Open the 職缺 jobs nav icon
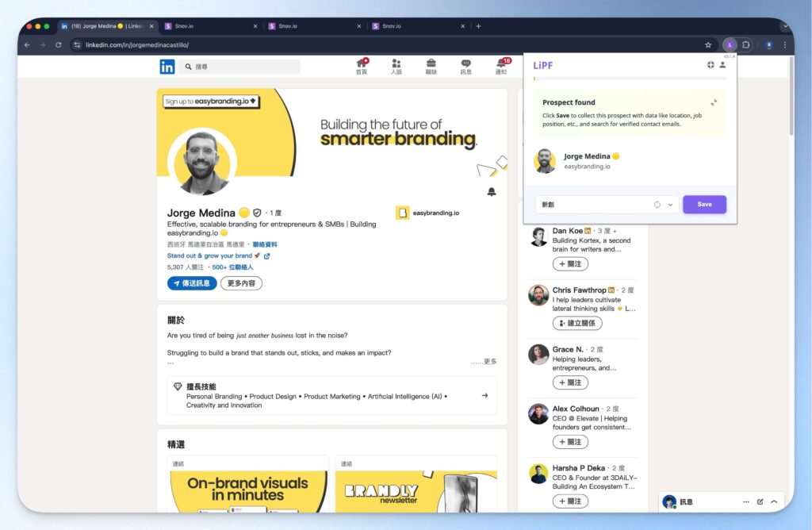 coord(431,67)
